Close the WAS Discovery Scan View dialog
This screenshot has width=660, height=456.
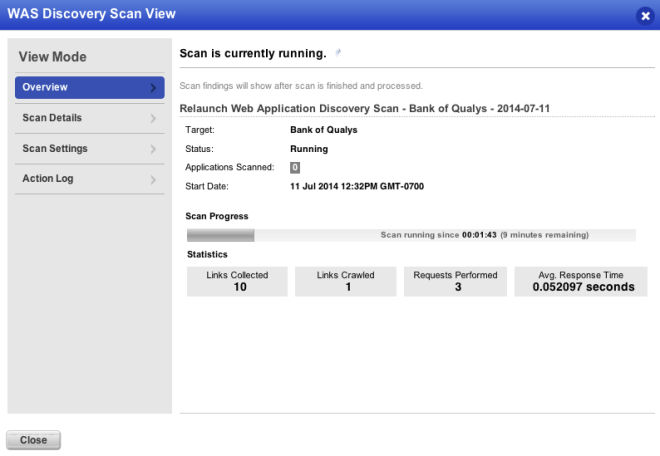click(645, 16)
